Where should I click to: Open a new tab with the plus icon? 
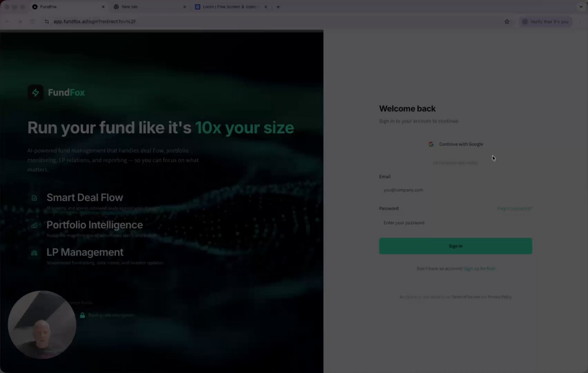click(278, 7)
